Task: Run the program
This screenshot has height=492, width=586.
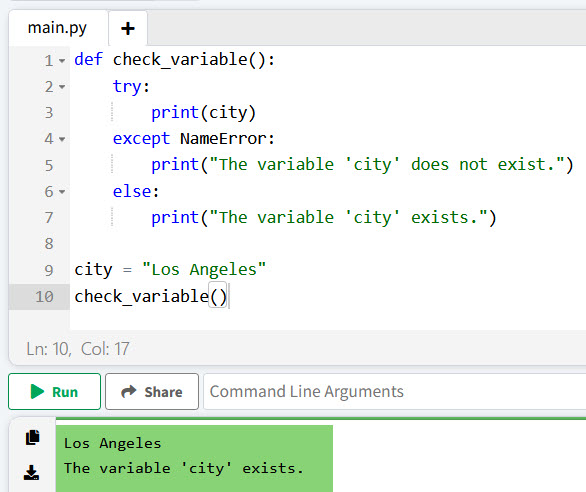Action: pos(55,391)
